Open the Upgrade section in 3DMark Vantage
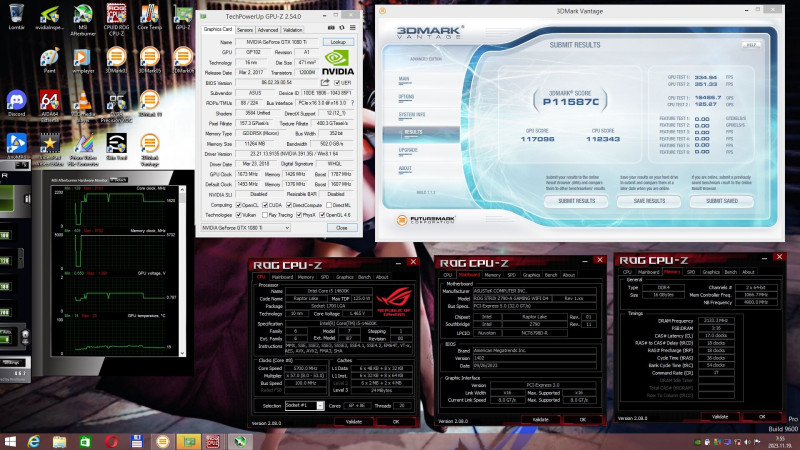This screenshot has width=800, height=450. (x=408, y=151)
